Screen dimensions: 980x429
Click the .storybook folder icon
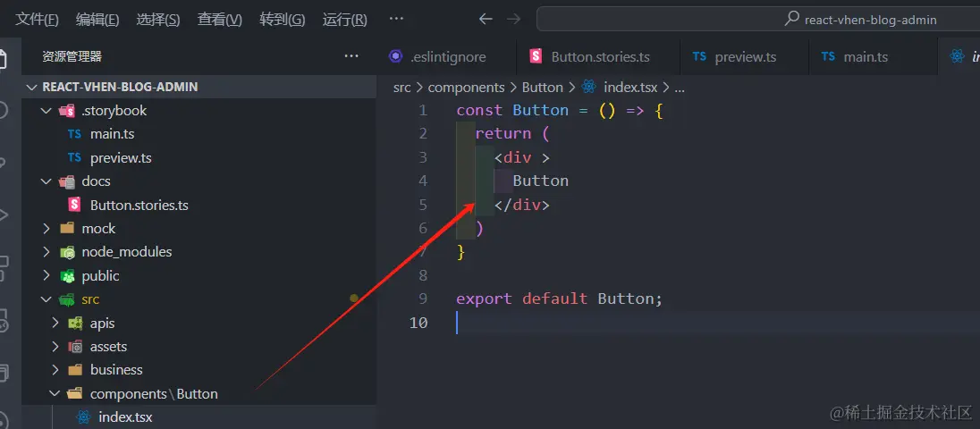(x=66, y=111)
